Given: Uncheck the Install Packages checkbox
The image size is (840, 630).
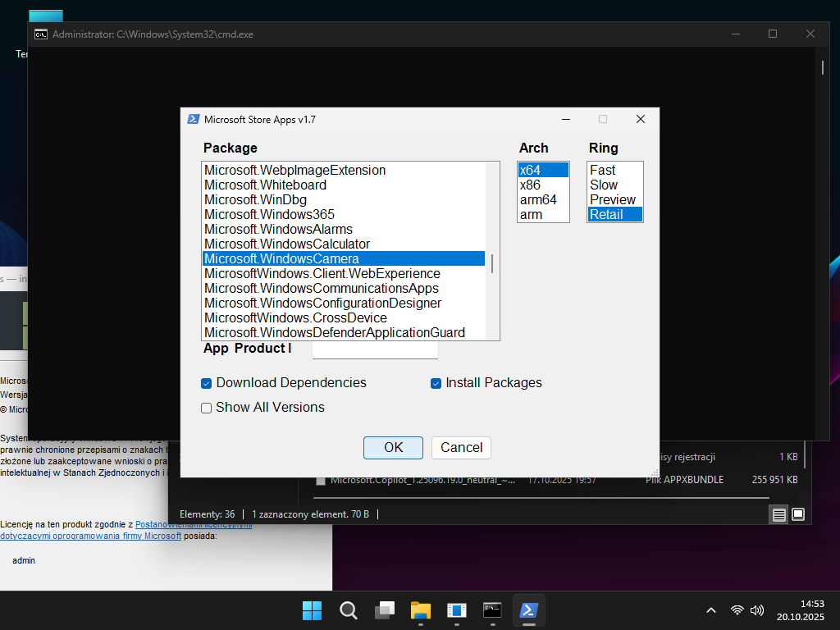Looking at the screenshot, I should [x=436, y=383].
